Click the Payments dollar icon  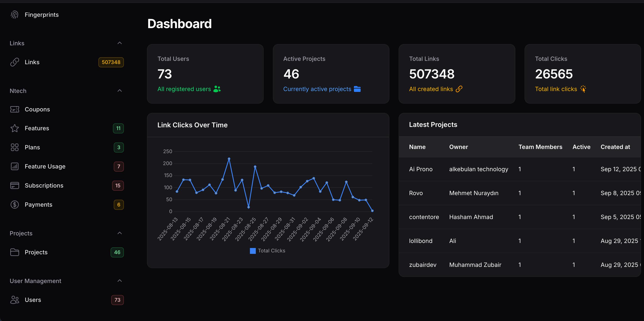pyautogui.click(x=14, y=205)
